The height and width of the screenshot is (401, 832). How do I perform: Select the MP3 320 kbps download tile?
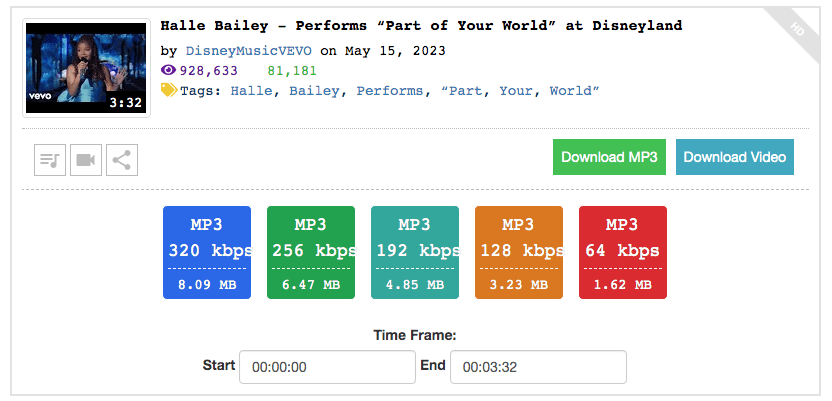pos(207,252)
